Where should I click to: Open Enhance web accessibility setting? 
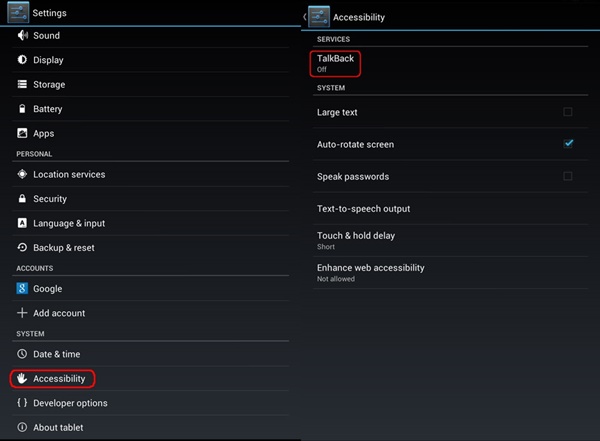(x=450, y=273)
